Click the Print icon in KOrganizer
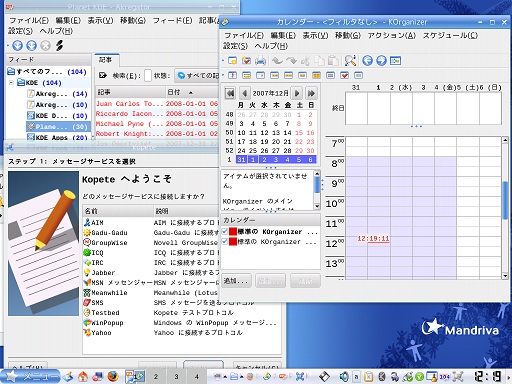This screenshot has width=512, height=384. (260, 61)
